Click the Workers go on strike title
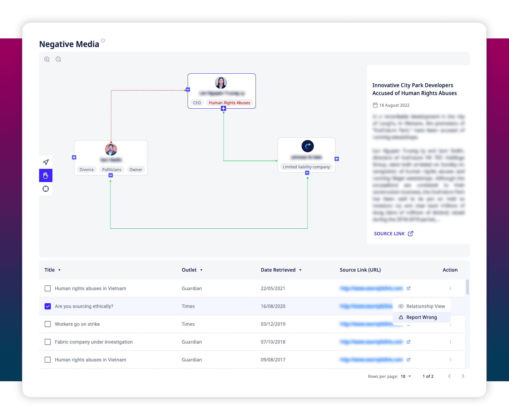The image size is (509, 420). 77,324
